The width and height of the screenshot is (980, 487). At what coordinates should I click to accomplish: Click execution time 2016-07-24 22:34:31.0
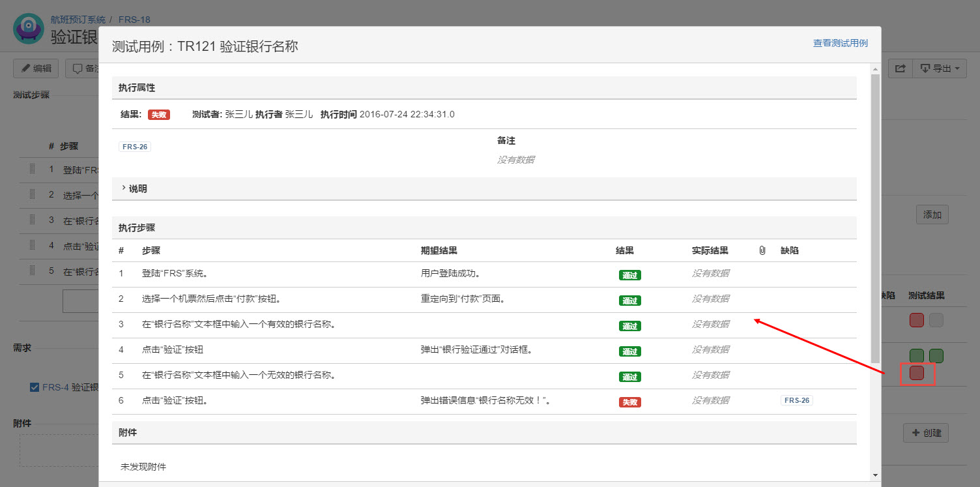pos(407,115)
